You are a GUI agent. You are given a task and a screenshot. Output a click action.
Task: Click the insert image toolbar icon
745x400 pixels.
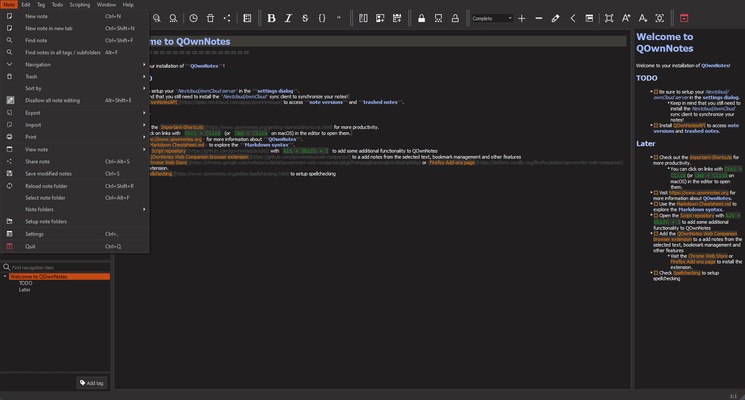[380, 18]
